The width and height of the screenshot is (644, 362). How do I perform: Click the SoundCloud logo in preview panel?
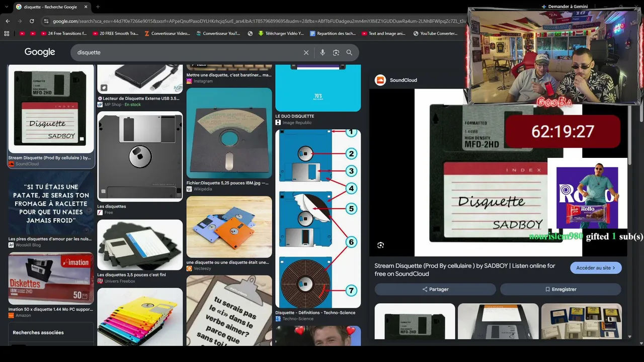tap(380, 80)
